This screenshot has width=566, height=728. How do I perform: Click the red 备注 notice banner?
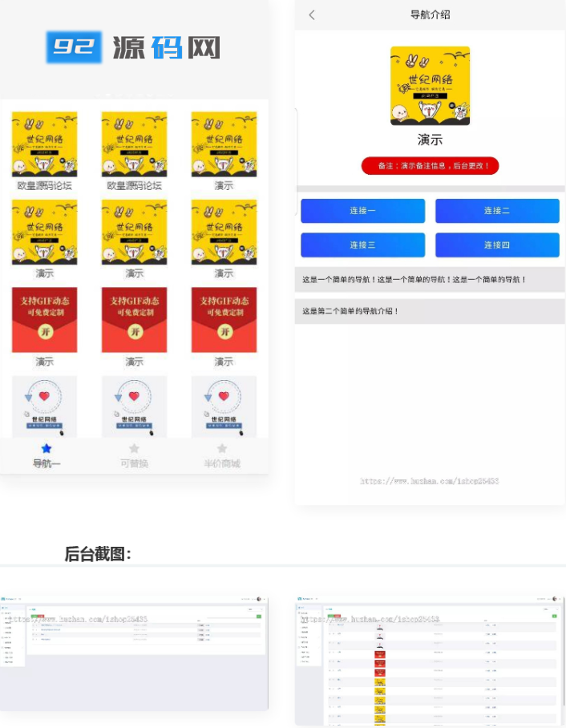coord(431,166)
